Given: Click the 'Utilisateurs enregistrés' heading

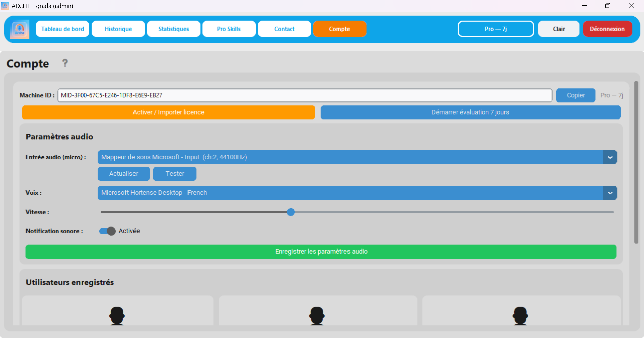Looking at the screenshot, I should click(x=70, y=282).
